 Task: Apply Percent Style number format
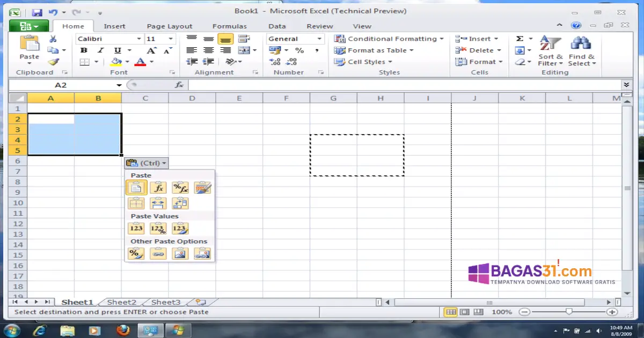click(299, 50)
